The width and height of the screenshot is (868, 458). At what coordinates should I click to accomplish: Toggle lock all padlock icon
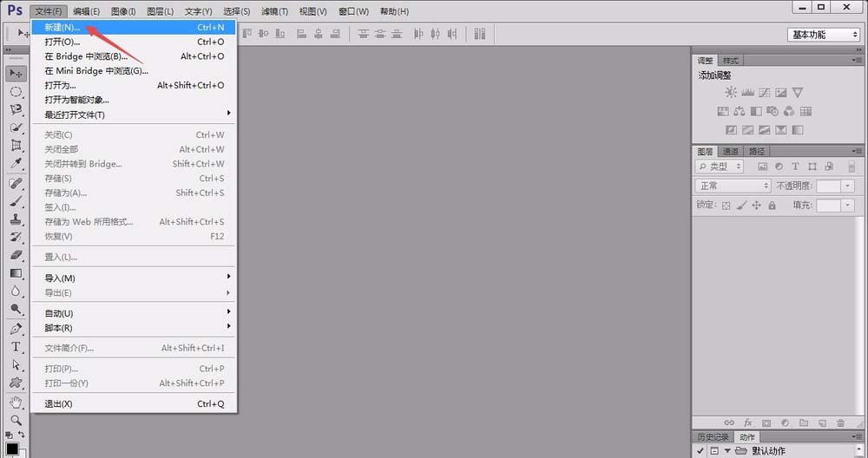[x=773, y=206]
